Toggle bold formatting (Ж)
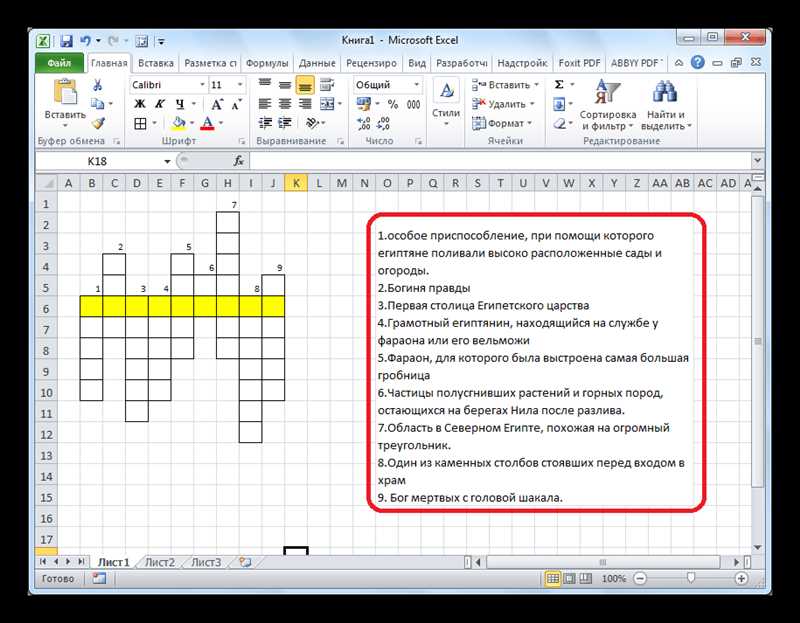 pyautogui.click(x=139, y=104)
